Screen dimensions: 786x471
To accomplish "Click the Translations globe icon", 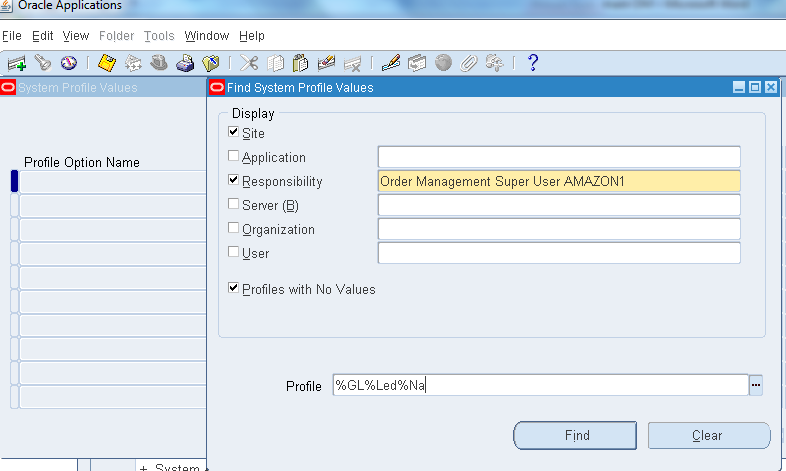I will pyautogui.click(x=443, y=63).
